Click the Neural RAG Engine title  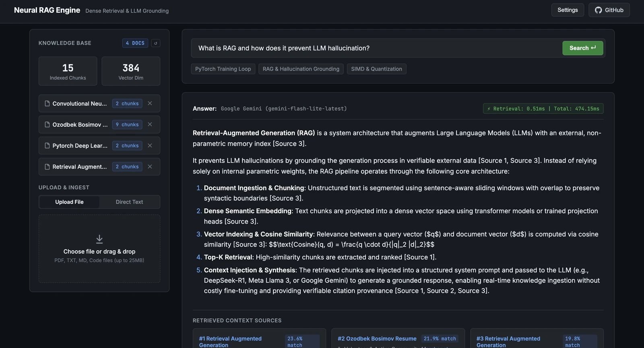(47, 10)
